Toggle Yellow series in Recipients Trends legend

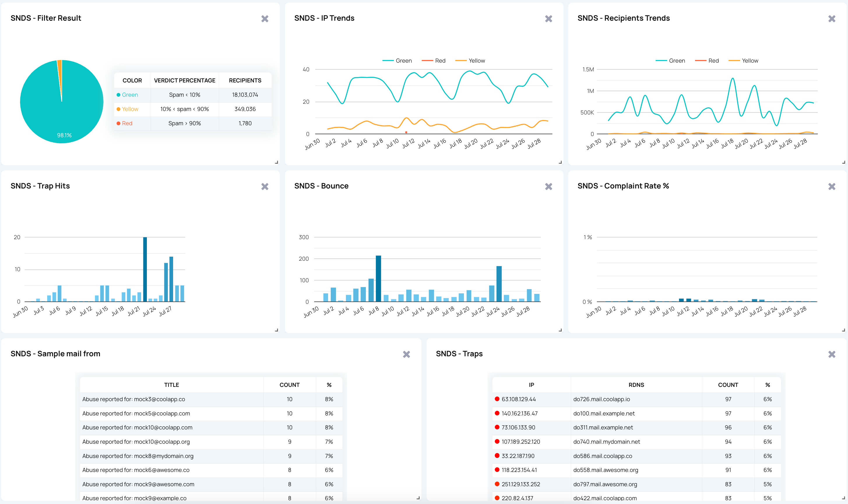tap(743, 61)
